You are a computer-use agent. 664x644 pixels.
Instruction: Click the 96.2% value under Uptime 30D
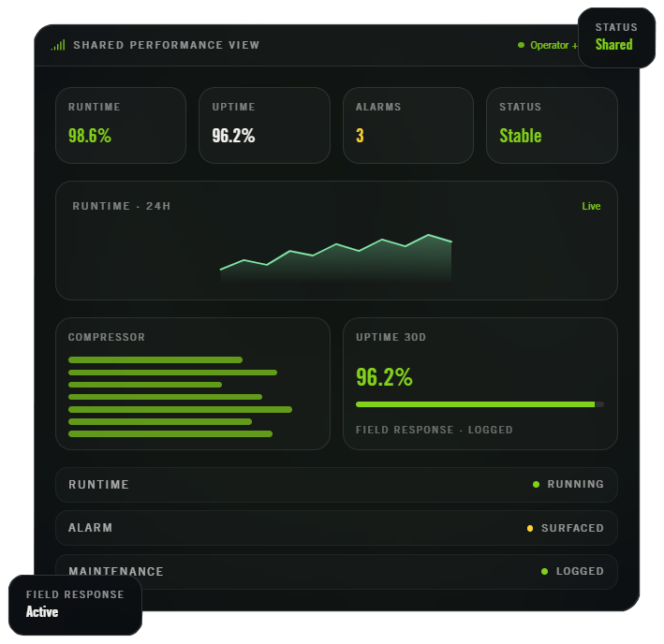tap(384, 376)
